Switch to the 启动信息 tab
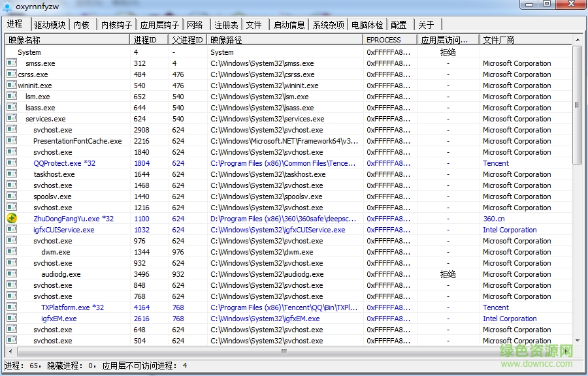The height and width of the screenshot is (376, 588). coord(289,24)
